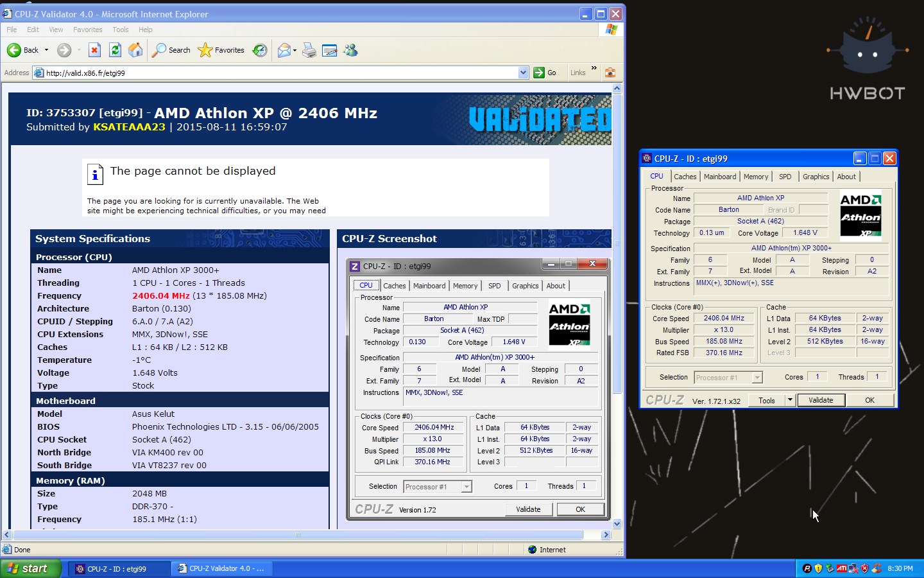
Task: Click the green Go arrow beside address bar
Action: point(539,73)
